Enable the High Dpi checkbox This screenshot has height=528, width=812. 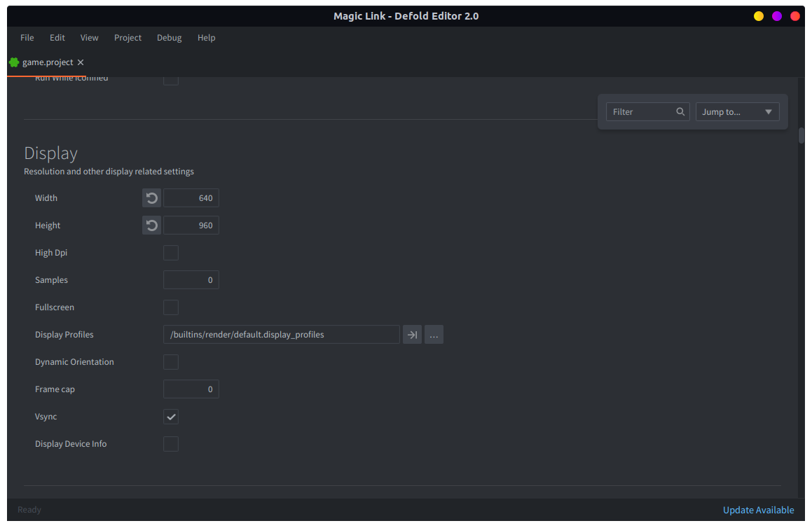click(x=171, y=253)
